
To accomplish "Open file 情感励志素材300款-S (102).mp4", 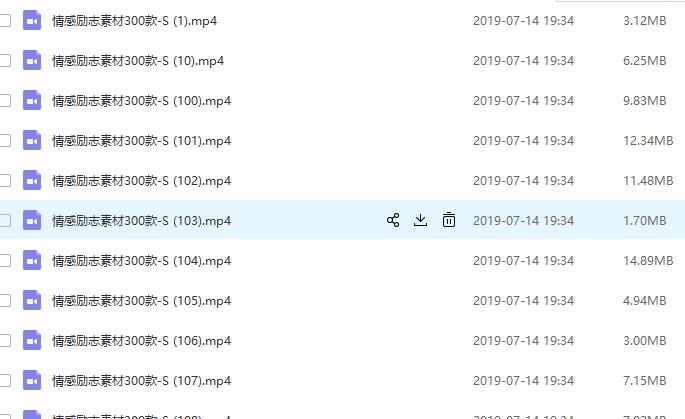I will [x=142, y=181].
